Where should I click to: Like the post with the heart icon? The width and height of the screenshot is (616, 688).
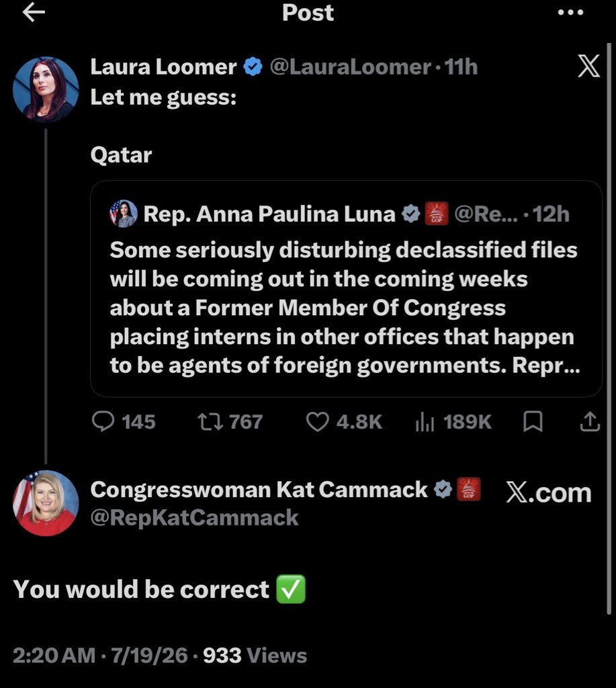coord(317,422)
